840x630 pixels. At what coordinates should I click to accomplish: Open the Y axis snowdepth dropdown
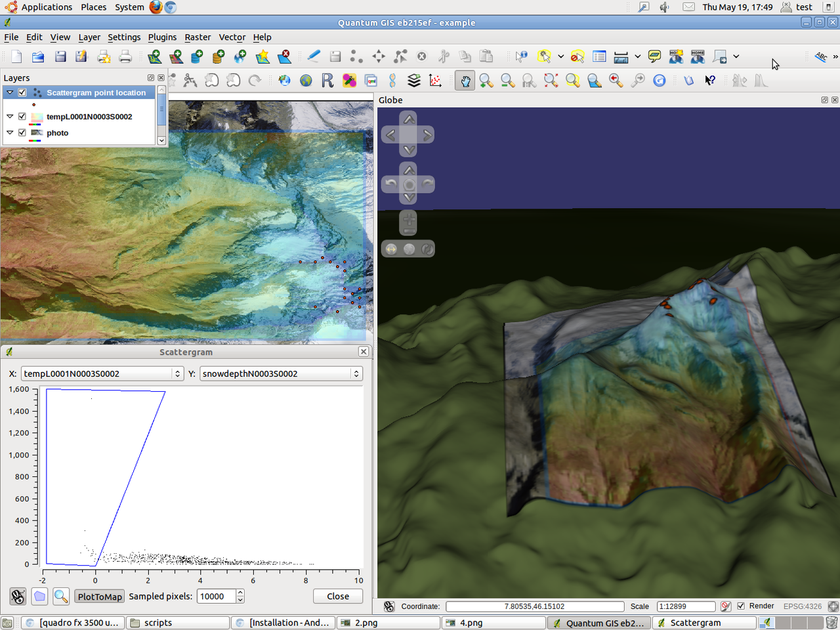pyautogui.click(x=281, y=373)
